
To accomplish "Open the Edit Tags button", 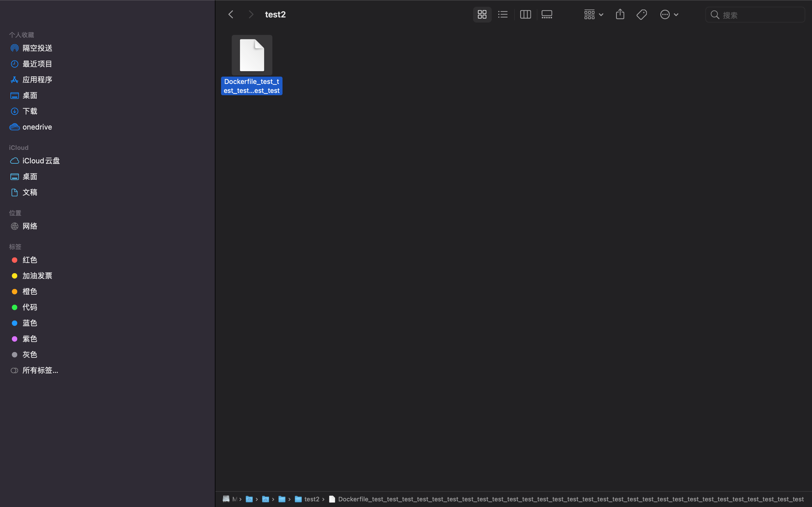I will pos(641,14).
